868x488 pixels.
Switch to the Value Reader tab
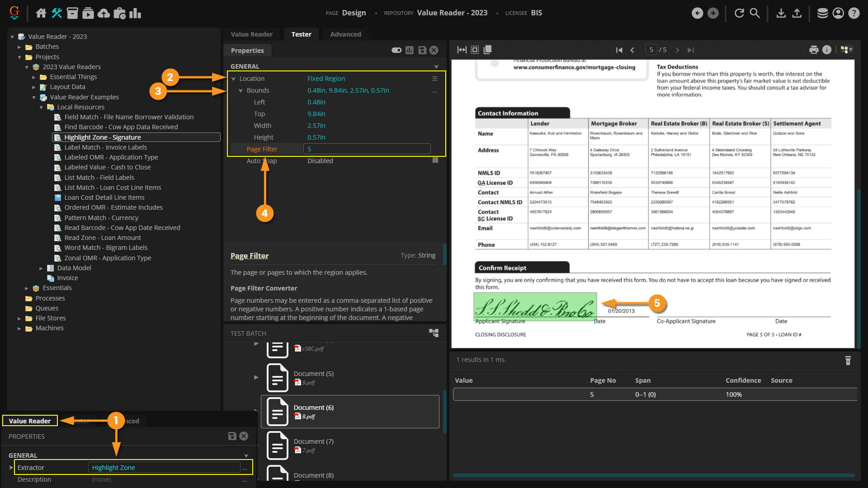(251, 34)
